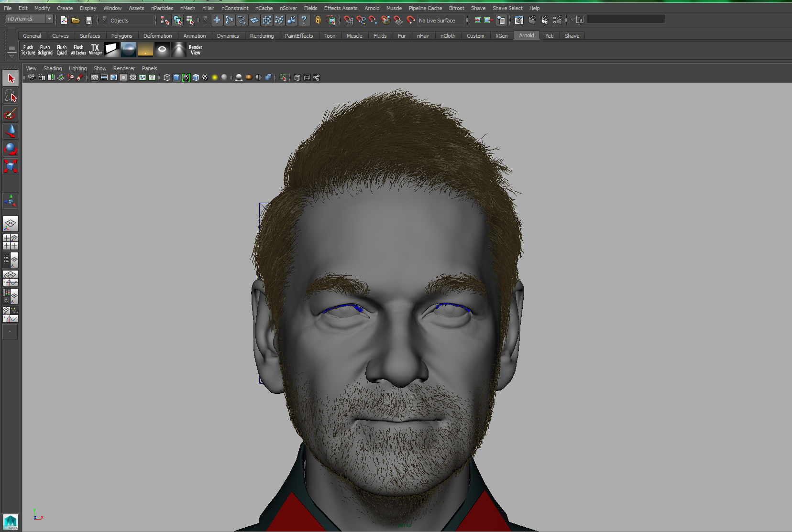Click the input connections icon on status line
This screenshot has height=532, width=792.
478,20
